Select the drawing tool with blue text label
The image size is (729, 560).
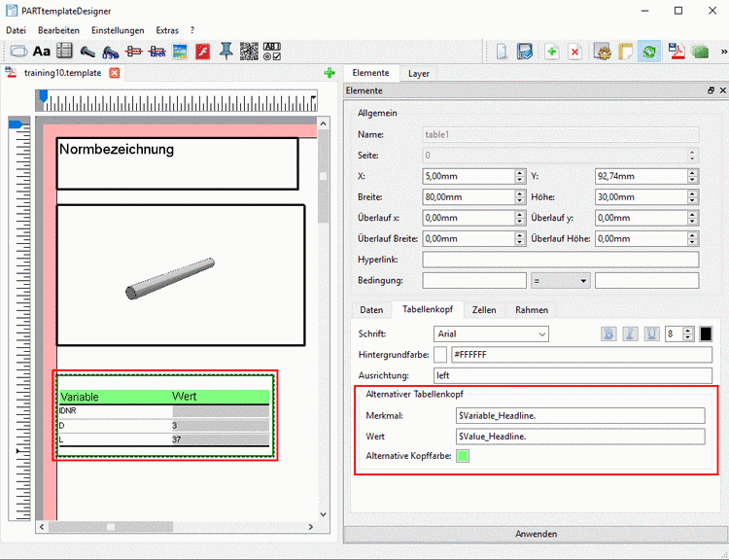157,52
